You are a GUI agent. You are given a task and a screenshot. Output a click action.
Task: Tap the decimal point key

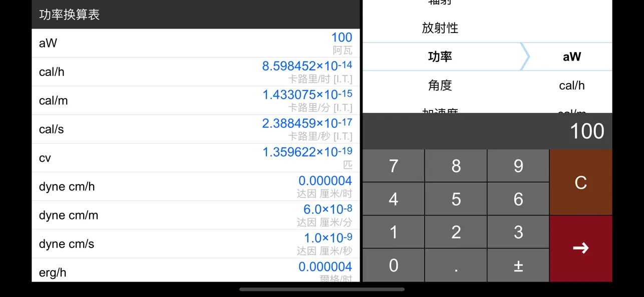coord(455,265)
